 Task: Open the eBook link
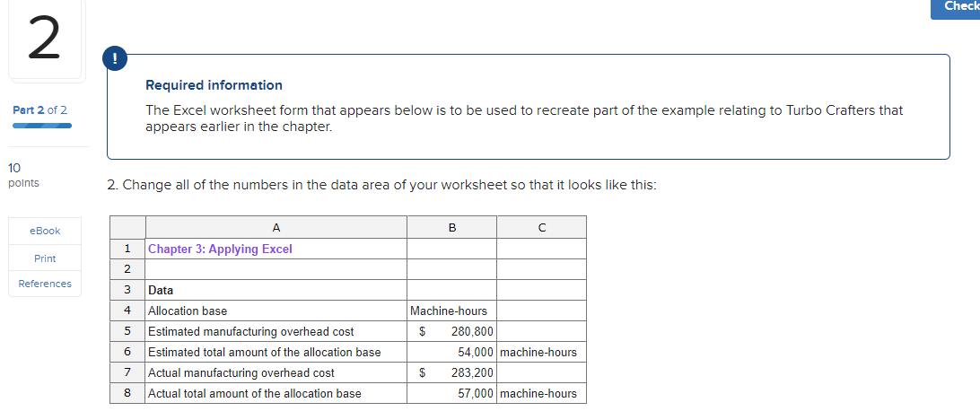click(45, 231)
